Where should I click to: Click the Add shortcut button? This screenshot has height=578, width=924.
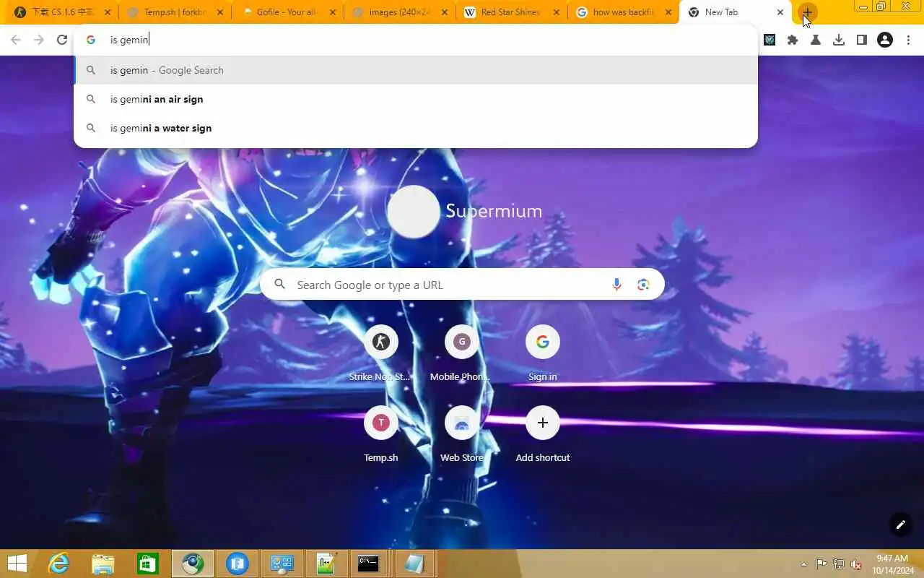coord(542,434)
